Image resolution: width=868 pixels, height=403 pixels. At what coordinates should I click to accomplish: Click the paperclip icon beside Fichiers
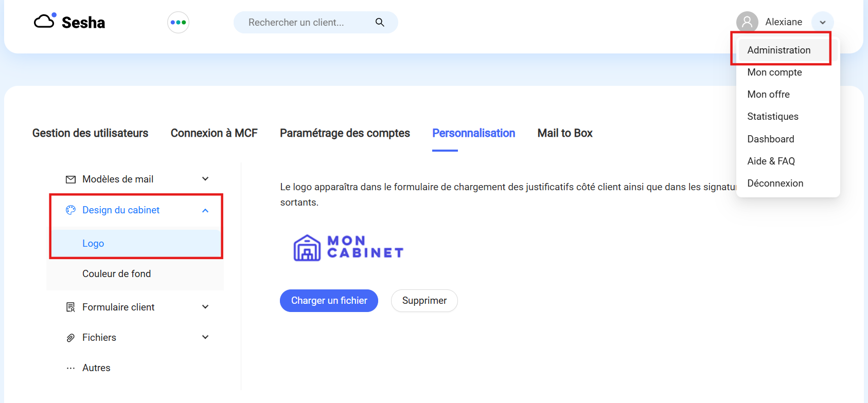click(71, 338)
